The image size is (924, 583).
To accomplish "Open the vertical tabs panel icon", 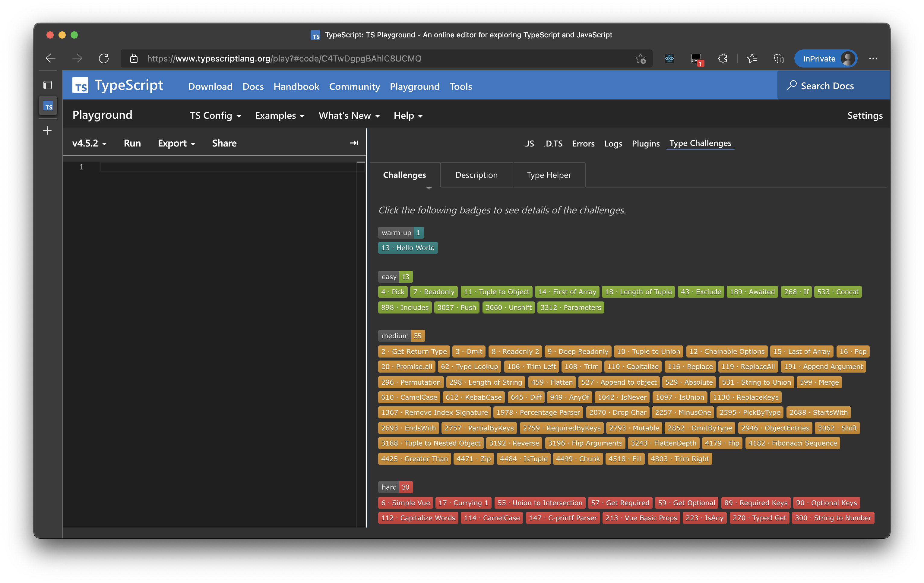I will [48, 85].
